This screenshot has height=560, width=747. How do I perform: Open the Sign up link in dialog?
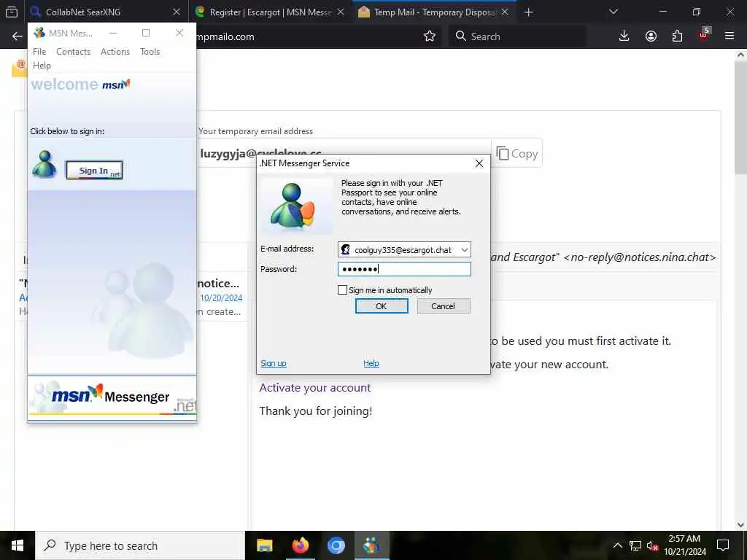tap(274, 363)
